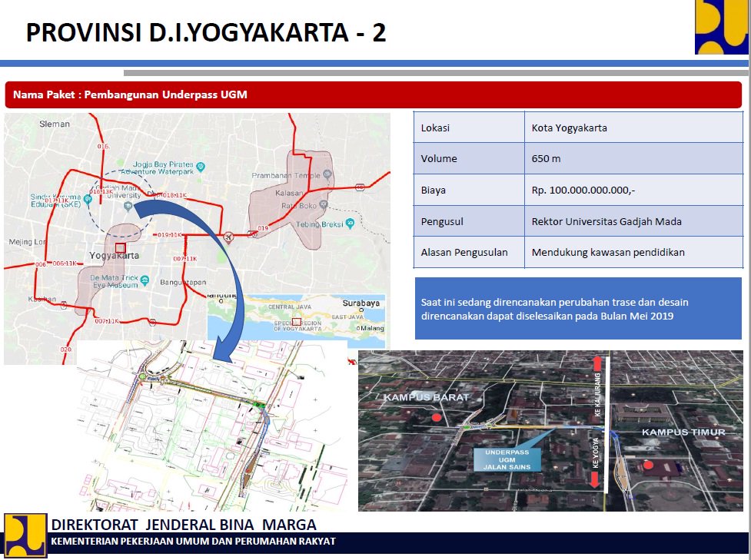Click Malang on the Java inset map
Image resolution: width=751 pixels, height=560 pixels.
[372, 328]
